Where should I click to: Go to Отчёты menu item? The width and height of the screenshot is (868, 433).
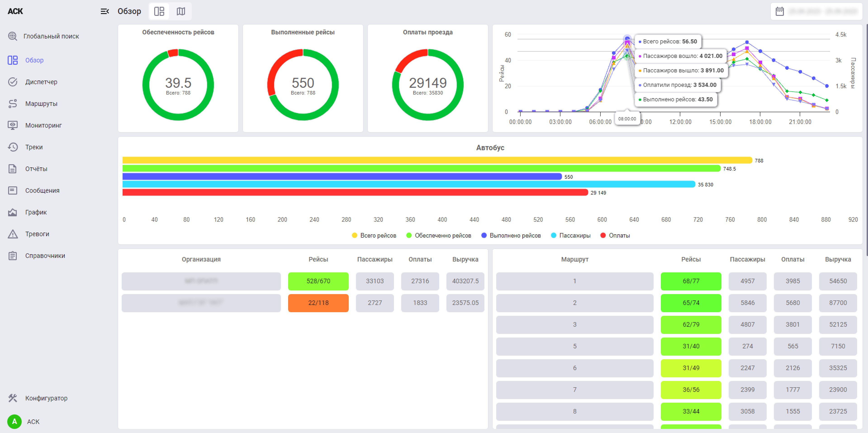(x=36, y=169)
